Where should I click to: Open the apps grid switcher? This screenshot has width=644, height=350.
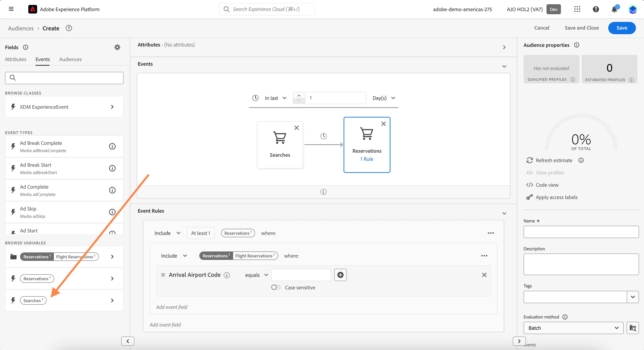pyautogui.click(x=577, y=9)
